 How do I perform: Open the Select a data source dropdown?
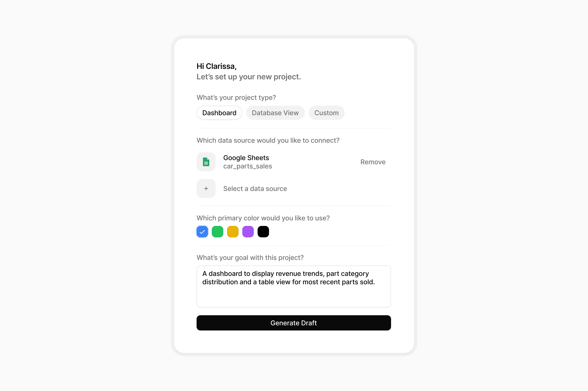point(255,189)
